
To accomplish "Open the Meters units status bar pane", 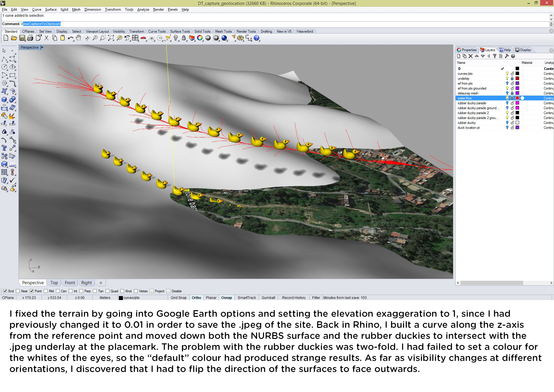I will pyautogui.click(x=105, y=298).
